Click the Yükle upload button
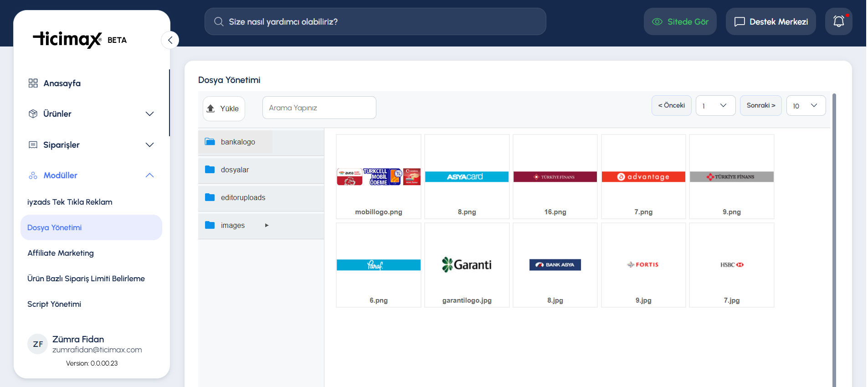868x387 pixels. (x=224, y=108)
